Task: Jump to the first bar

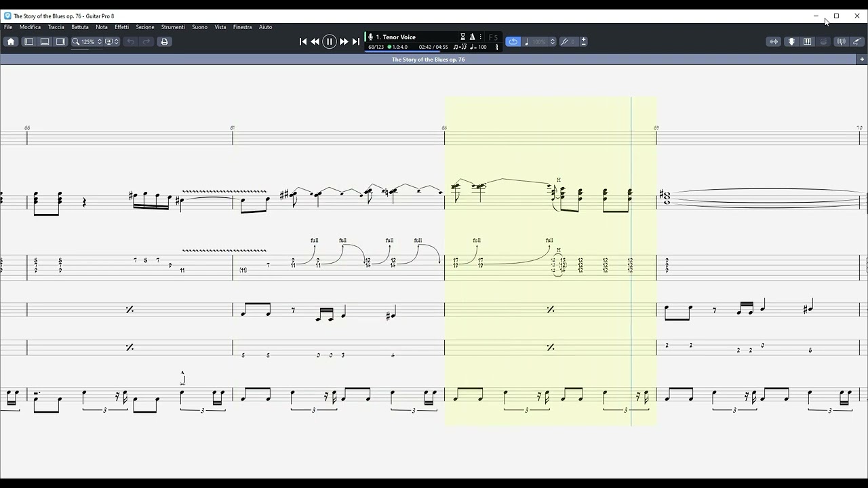Action: 303,41
